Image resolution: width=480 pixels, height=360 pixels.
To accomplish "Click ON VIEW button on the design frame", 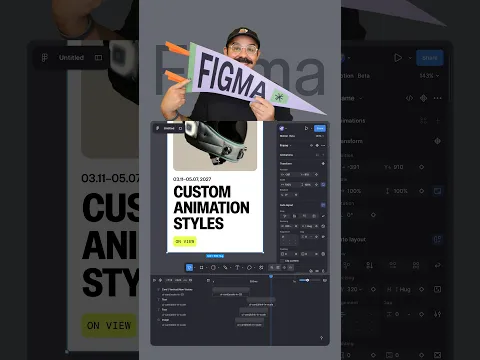I will [x=185, y=241].
